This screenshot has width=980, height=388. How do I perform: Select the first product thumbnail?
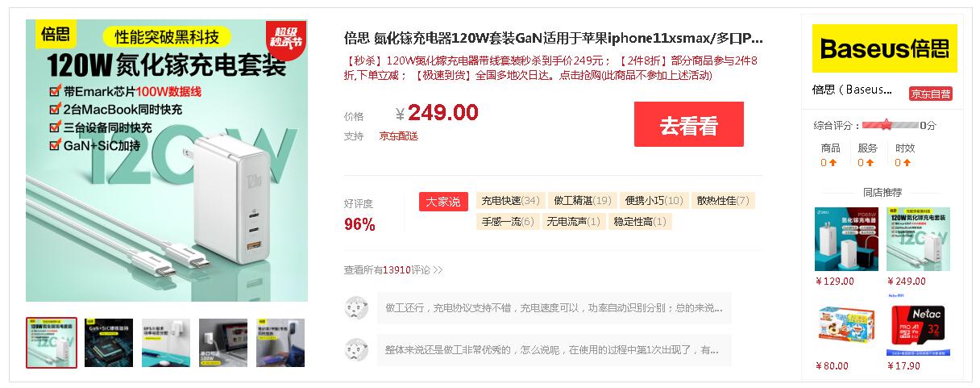click(x=52, y=343)
